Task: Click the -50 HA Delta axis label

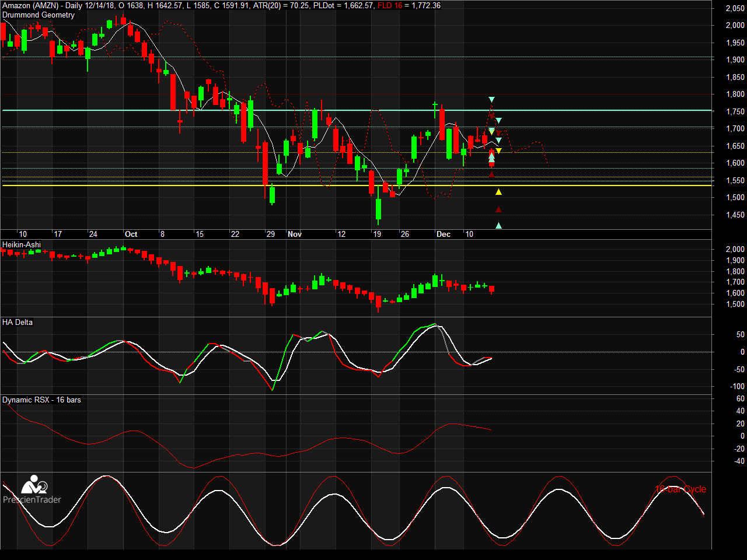Action: (x=738, y=369)
